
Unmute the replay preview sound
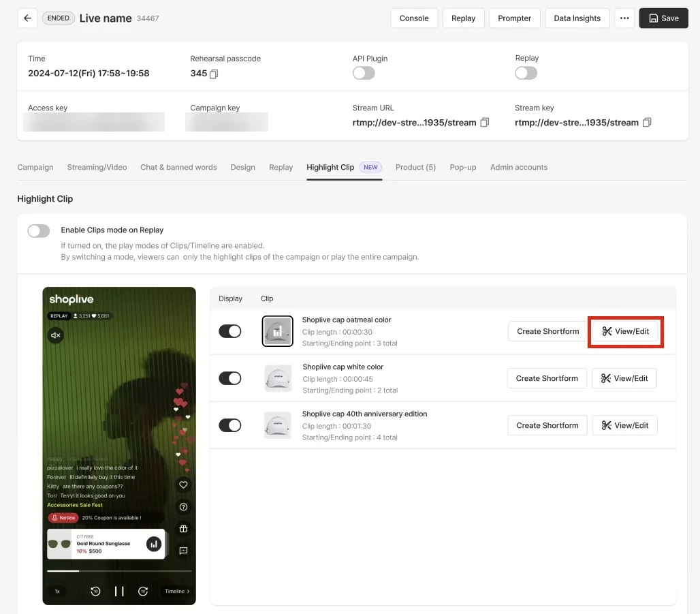[x=55, y=335]
